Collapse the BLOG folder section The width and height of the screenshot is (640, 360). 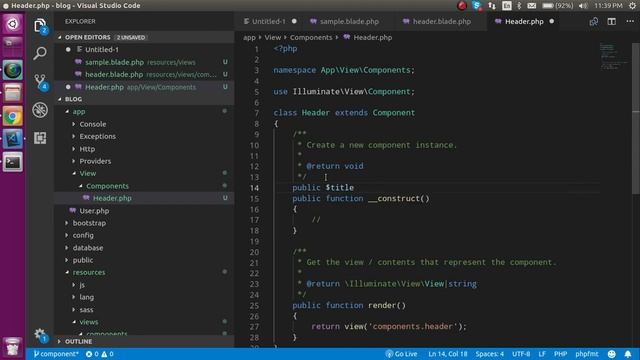pyautogui.click(x=73, y=99)
